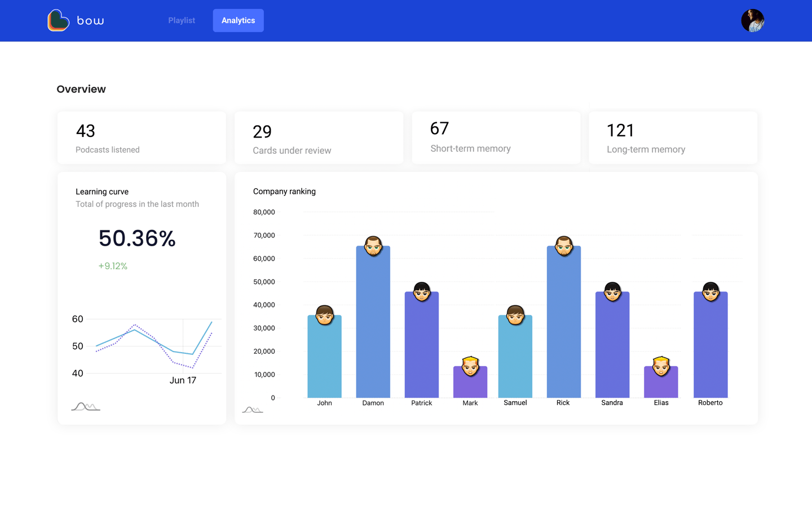Open the Podcasts listened card

[x=142, y=137]
